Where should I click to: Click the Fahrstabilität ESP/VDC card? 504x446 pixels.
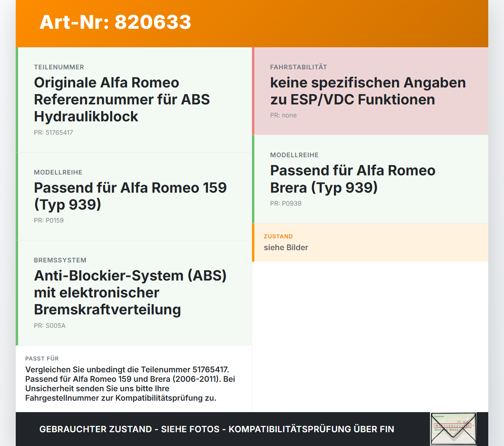point(370,91)
